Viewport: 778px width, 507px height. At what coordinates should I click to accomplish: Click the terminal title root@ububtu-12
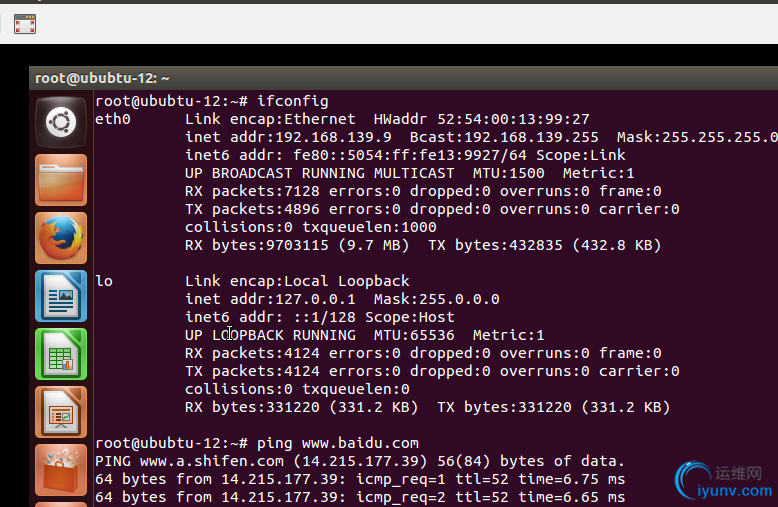click(102, 78)
